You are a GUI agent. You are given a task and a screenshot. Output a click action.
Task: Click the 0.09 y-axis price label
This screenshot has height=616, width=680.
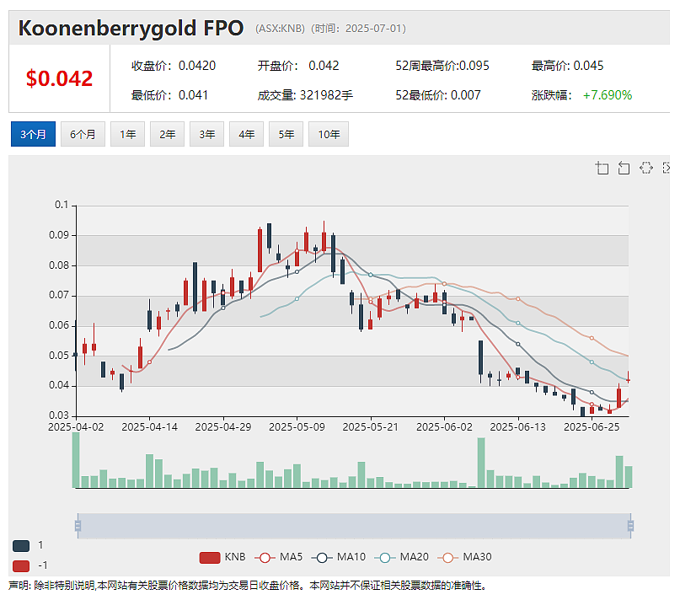coord(59,235)
